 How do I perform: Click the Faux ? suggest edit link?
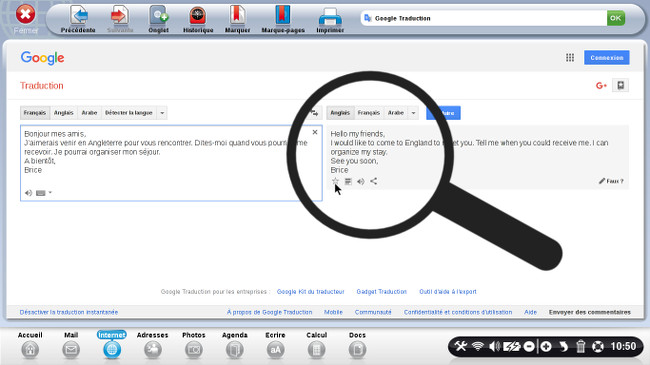point(611,181)
